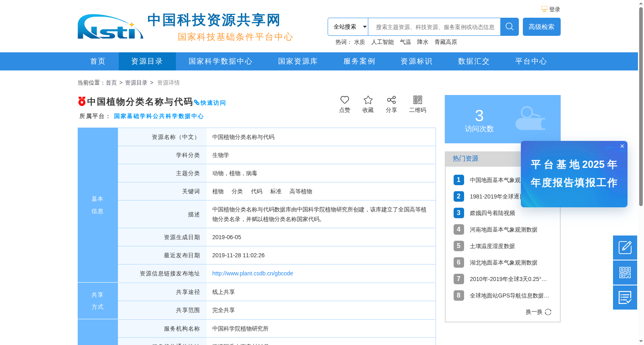
Task: Open the 服务案例 nav tab
Action: click(359, 61)
